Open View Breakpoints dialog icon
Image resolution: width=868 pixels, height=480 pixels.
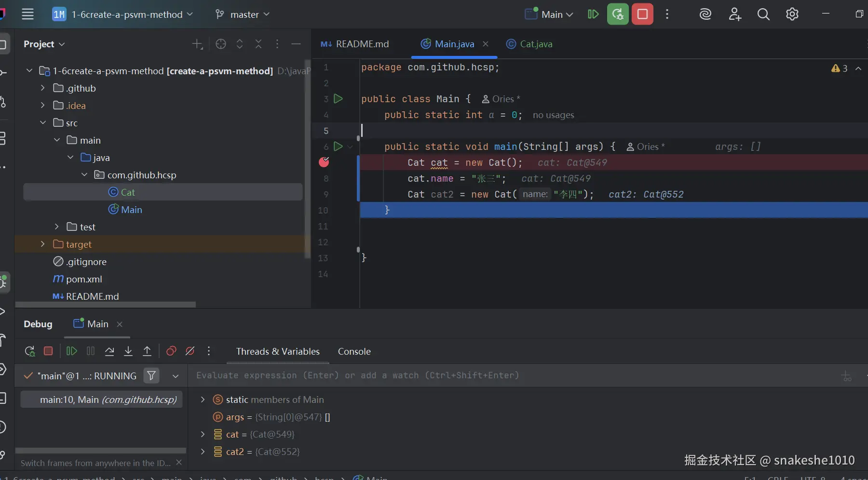pos(171,351)
